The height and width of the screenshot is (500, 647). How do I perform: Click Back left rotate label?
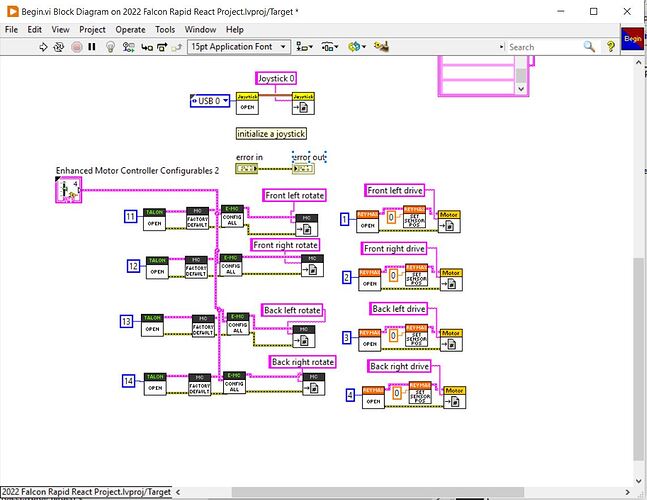292,310
